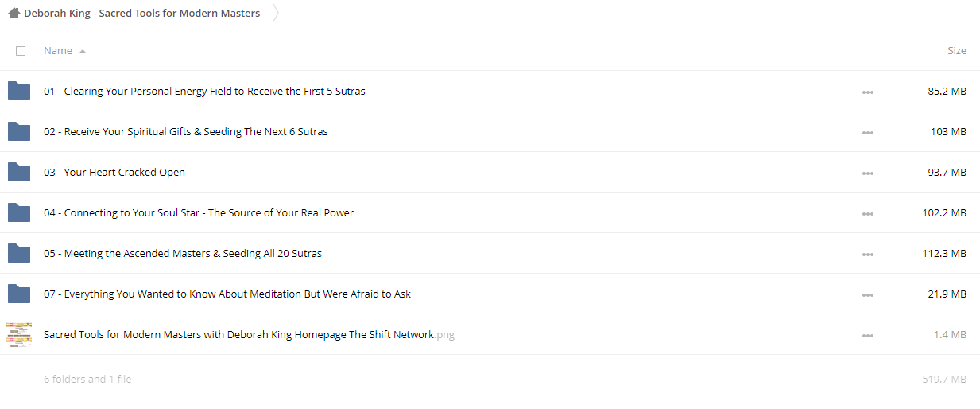Open more-actions dots for 02 - Receive Your Spiritual Gifts
This screenshot has height=409, width=980.
point(867,132)
